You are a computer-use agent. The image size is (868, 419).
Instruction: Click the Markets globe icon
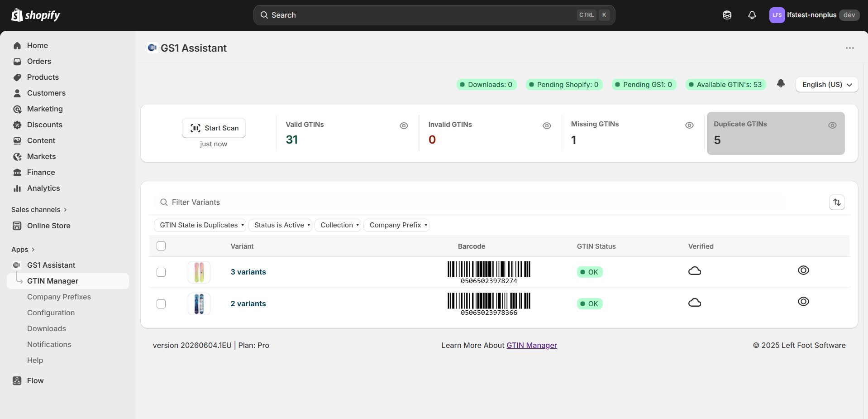(17, 156)
